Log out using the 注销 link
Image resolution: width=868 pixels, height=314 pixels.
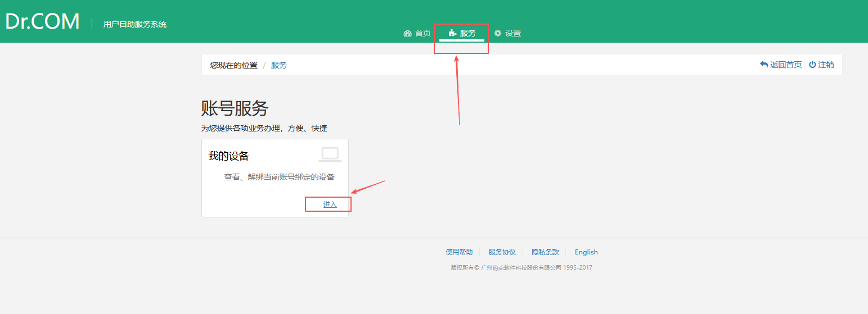coord(826,65)
